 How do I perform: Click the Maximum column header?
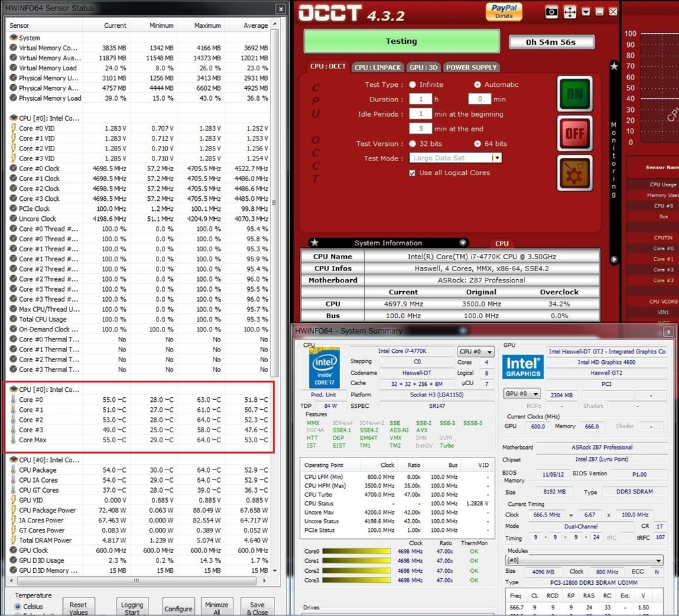[x=202, y=26]
